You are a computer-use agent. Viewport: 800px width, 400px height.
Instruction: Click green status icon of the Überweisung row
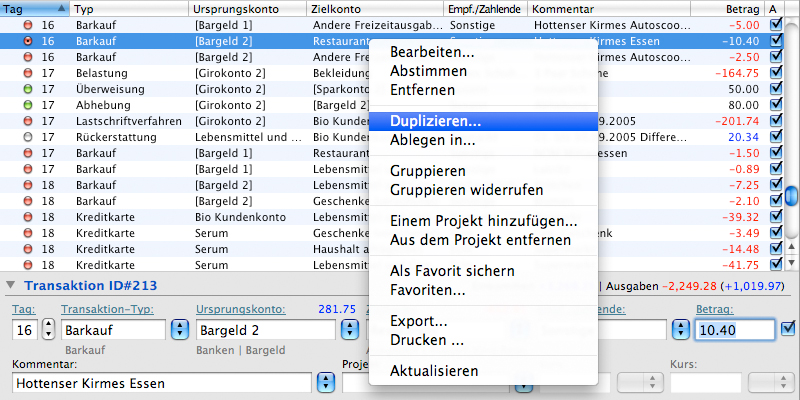tap(28, 89)
